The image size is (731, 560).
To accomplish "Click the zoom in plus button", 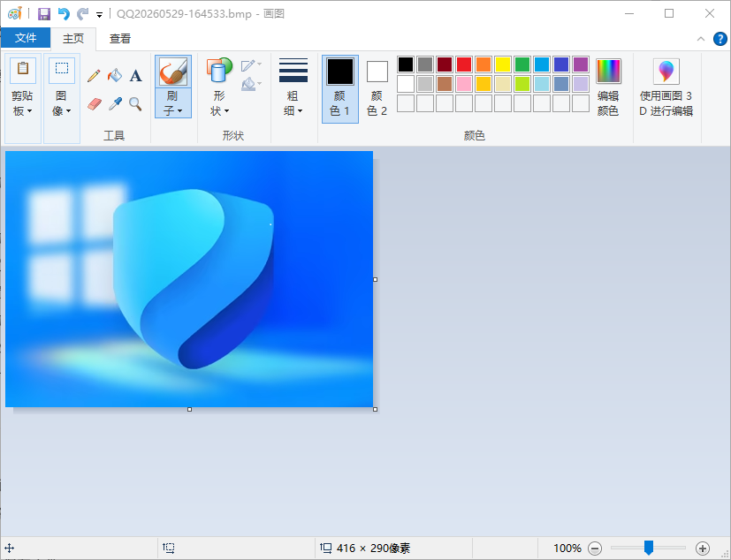I will click(703, 549).
